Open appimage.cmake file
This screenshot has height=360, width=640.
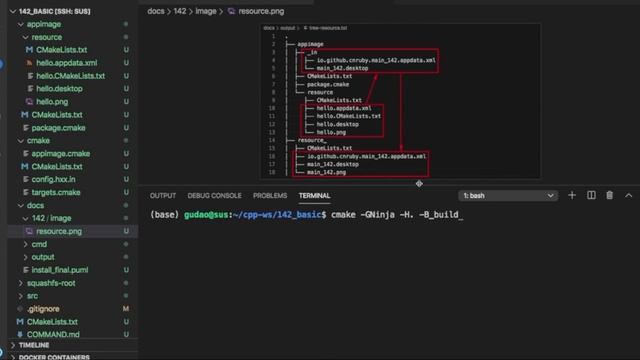(x=60, y=153)
